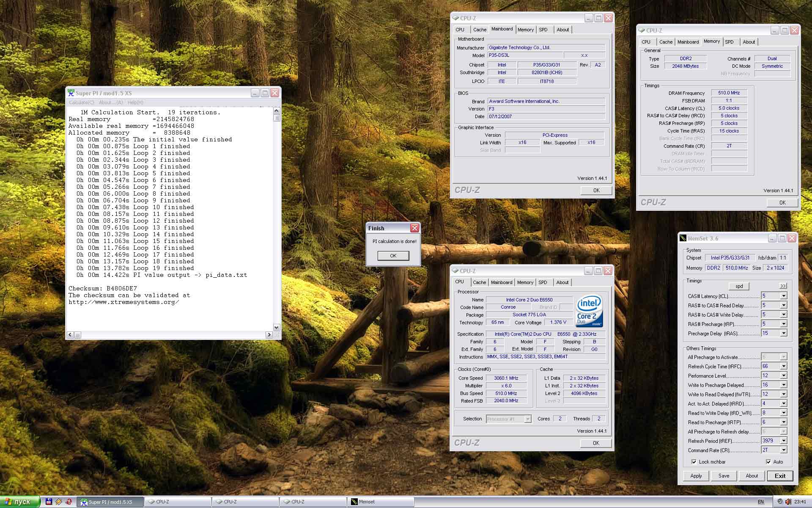This screenshot has width=812, height=508.
Task: Open About tab in bottom CPU-Z window
Action: tap(562, 282)
